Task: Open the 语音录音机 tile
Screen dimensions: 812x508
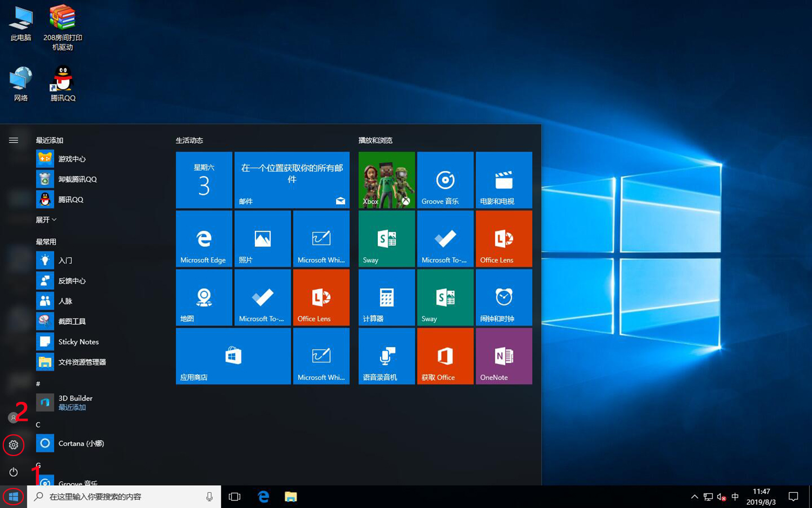Action: 387,356
